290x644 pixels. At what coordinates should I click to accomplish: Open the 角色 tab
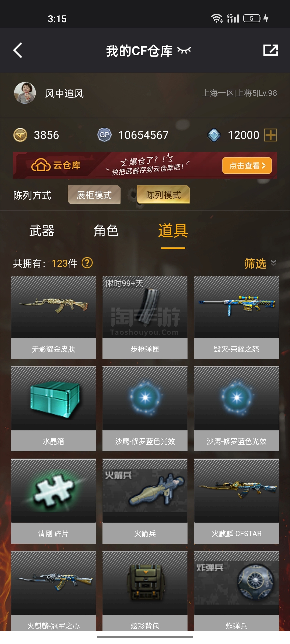(106, 231)
